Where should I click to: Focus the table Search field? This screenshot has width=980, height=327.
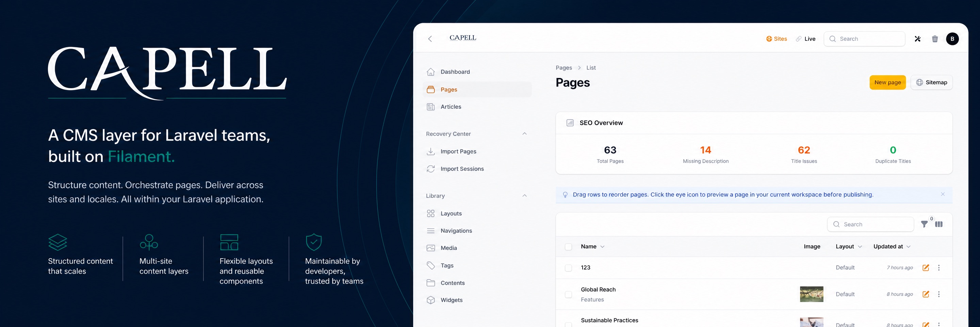870,224
